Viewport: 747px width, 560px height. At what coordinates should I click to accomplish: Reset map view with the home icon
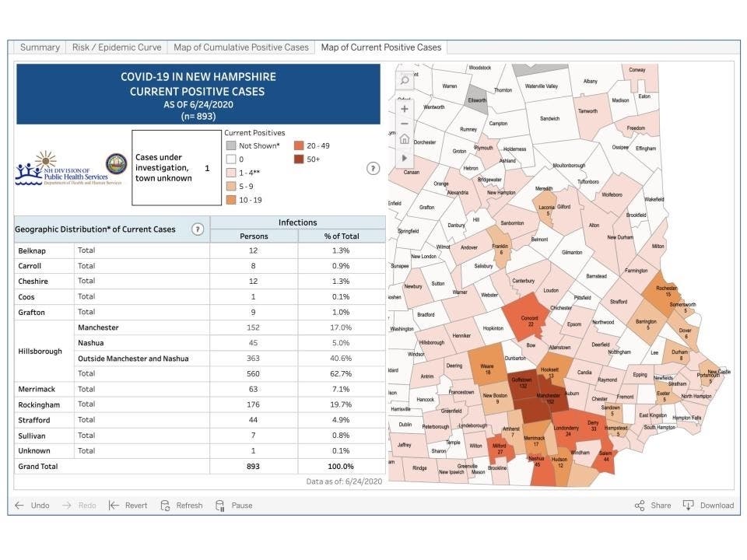click(405, 140)
